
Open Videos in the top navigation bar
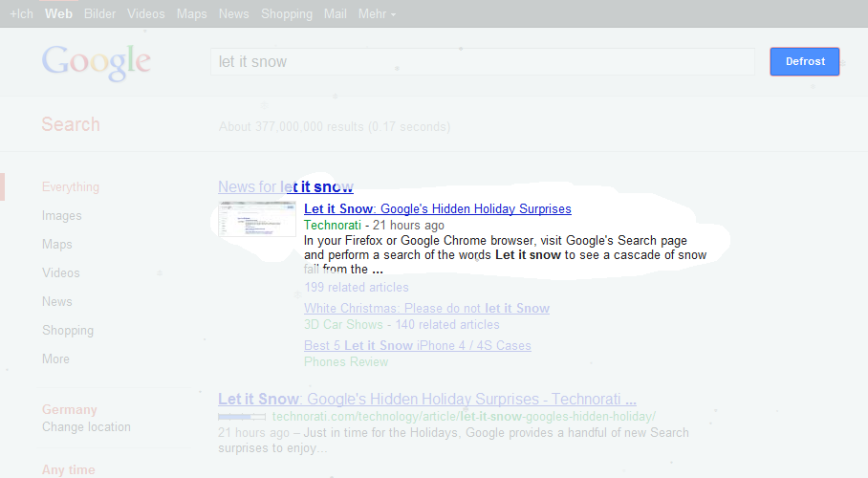145,14
